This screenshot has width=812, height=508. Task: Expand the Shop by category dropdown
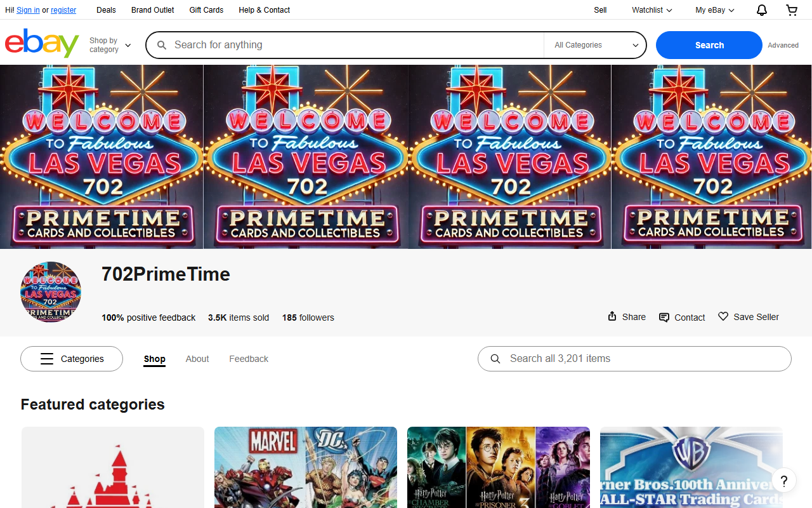click(110, 45)
